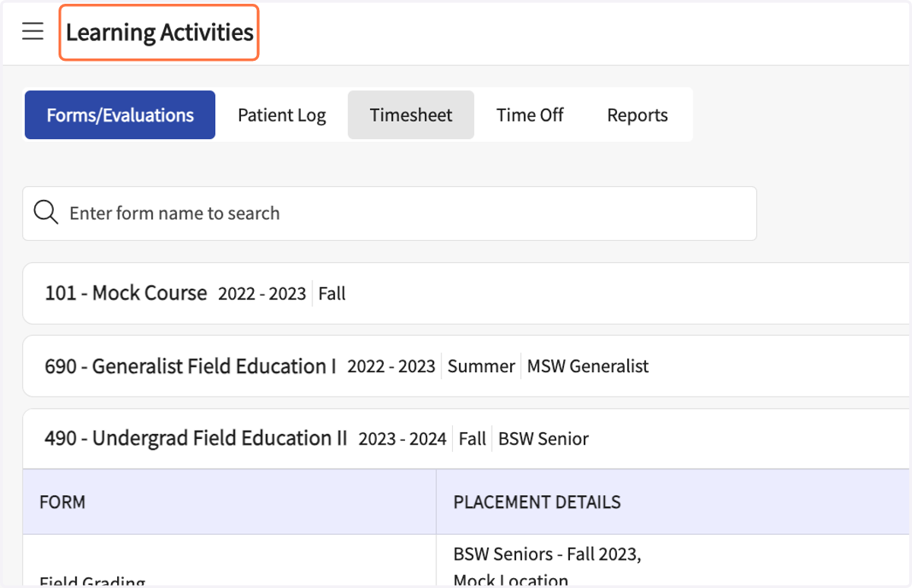Viewport: 912px width, 588px height.
Task: Click the PLACEMENT DETAILS column header
Action: click(x=674, y=502)
